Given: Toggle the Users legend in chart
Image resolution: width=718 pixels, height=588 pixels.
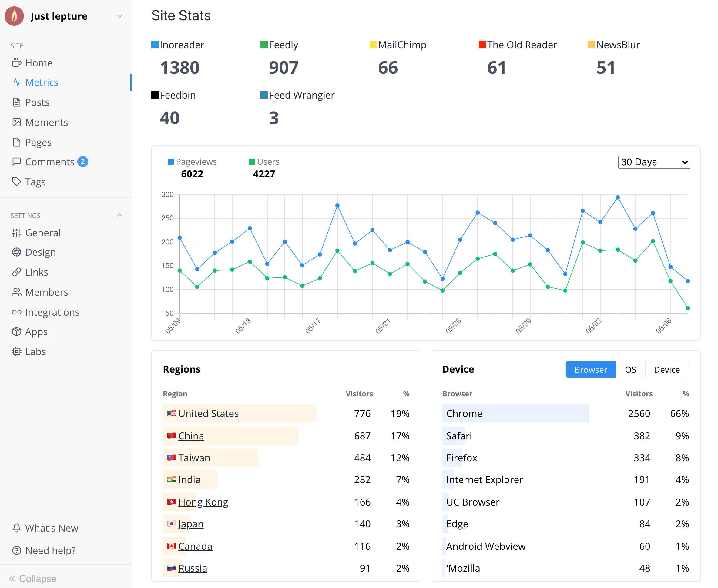Looking at the screenshot, I should click(264, 162).
